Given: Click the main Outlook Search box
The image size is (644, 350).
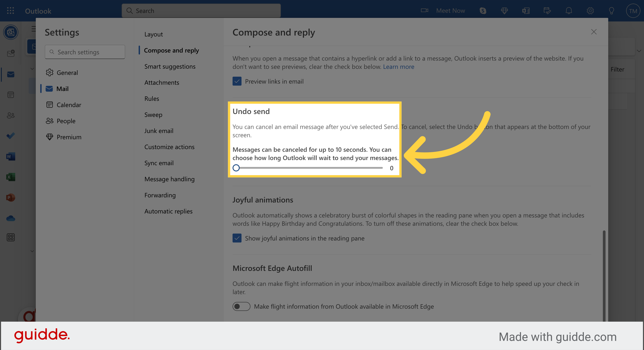Looking at the screenshot, I should click(x=201, y=11).
